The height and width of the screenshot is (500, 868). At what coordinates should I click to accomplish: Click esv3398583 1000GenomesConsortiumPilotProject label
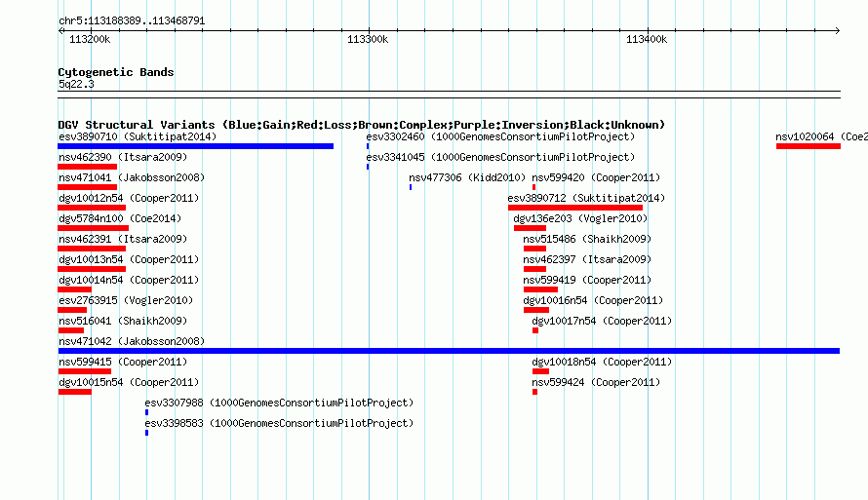click(279, 423)
